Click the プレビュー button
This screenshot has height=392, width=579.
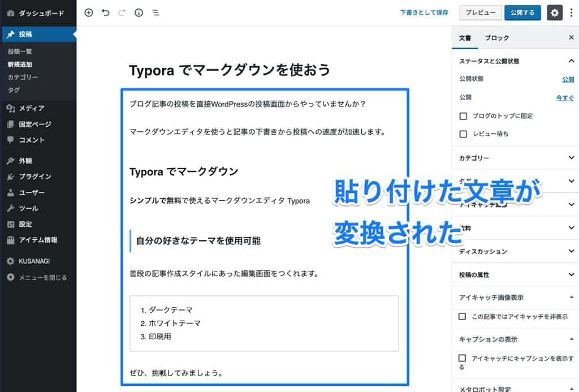(x=481, y=12)
